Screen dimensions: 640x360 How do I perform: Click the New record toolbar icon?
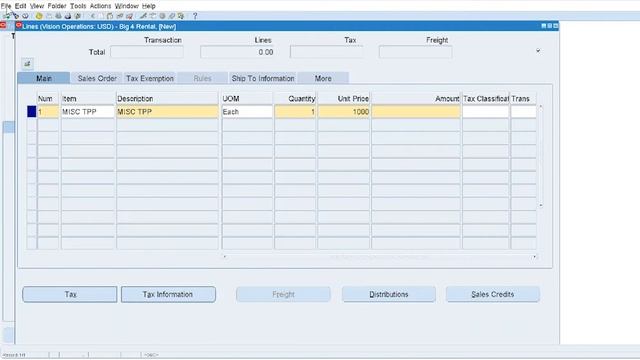click(x=6, y=16)
